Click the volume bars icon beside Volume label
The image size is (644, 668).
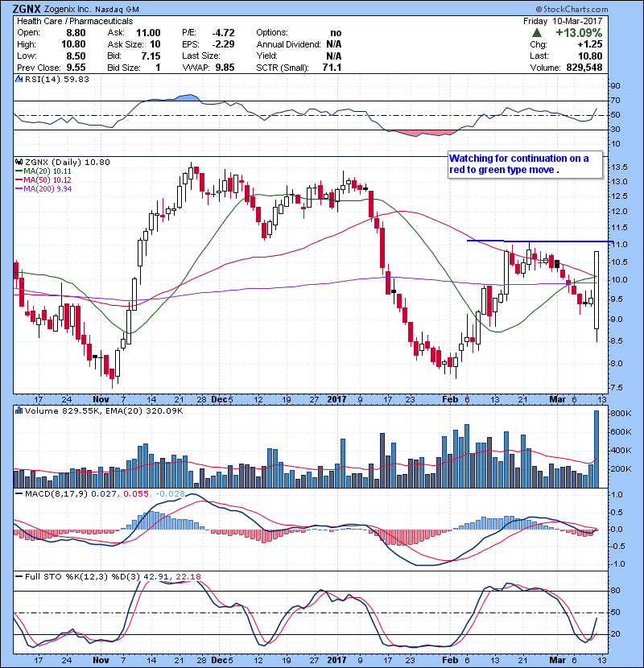click(19, 410)
